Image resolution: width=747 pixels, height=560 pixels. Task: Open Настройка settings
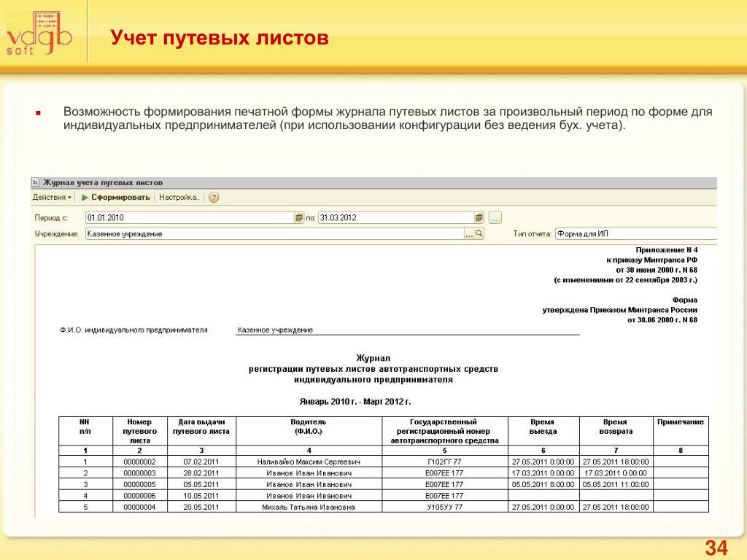point(179,197)
